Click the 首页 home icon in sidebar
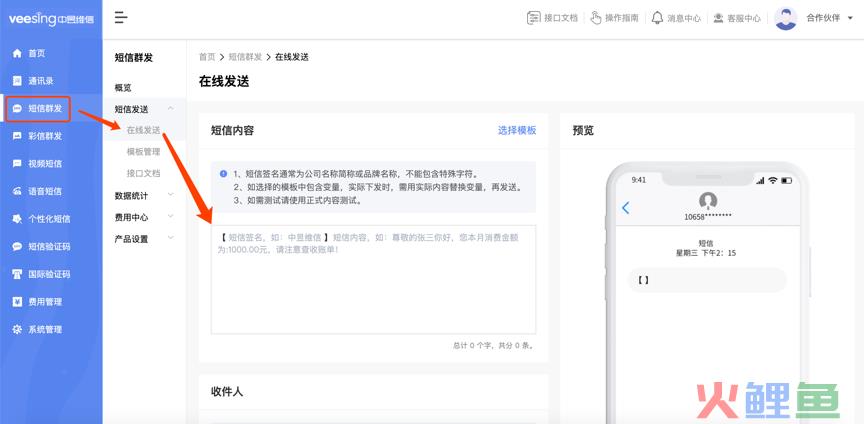Screen dimensions: 864x424 pyautogui.click(x=17, y=53)
